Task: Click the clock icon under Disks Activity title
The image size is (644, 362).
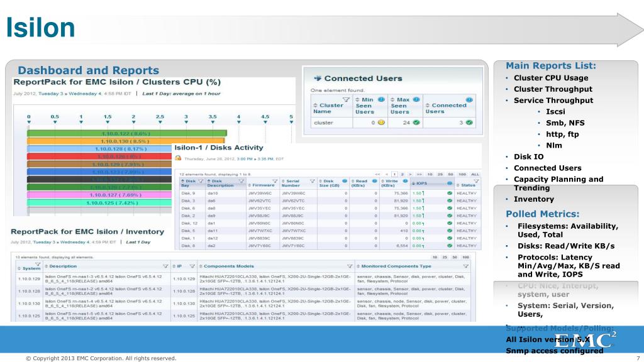Action: [x=178, y=158]
